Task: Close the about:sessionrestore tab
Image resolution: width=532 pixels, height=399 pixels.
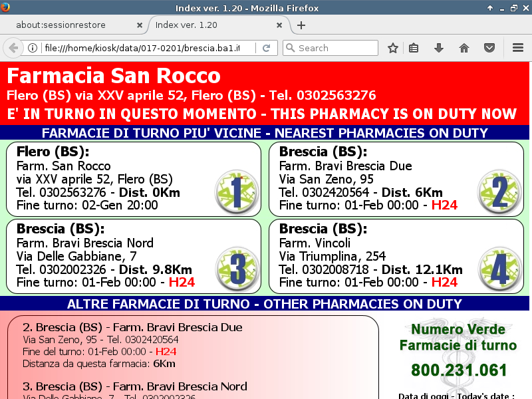Action: click(x=140, y=25)
